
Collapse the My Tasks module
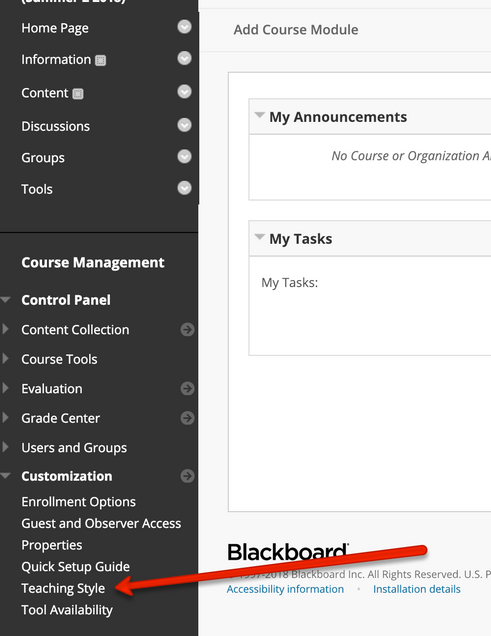259,237
